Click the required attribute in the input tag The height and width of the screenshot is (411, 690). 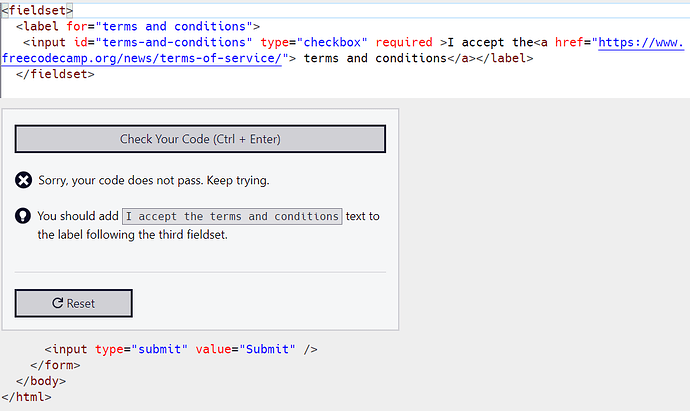(404, 42)
